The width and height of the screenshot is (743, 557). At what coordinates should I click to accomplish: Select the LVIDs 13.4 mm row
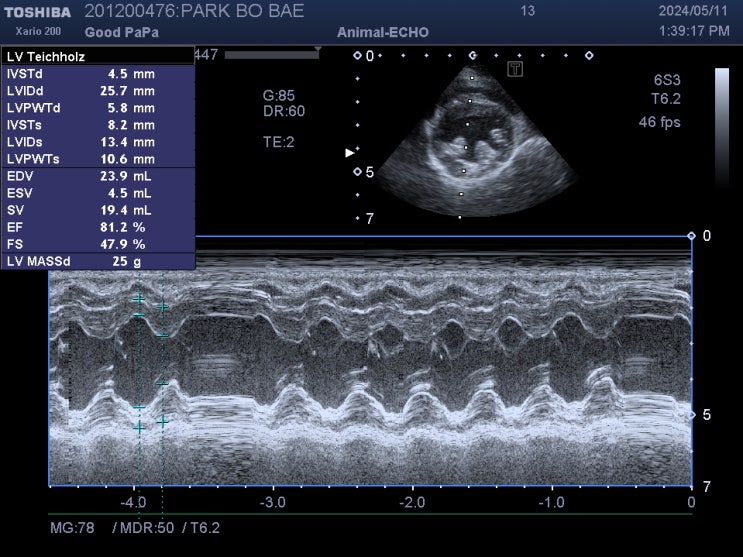coord(98,142)
